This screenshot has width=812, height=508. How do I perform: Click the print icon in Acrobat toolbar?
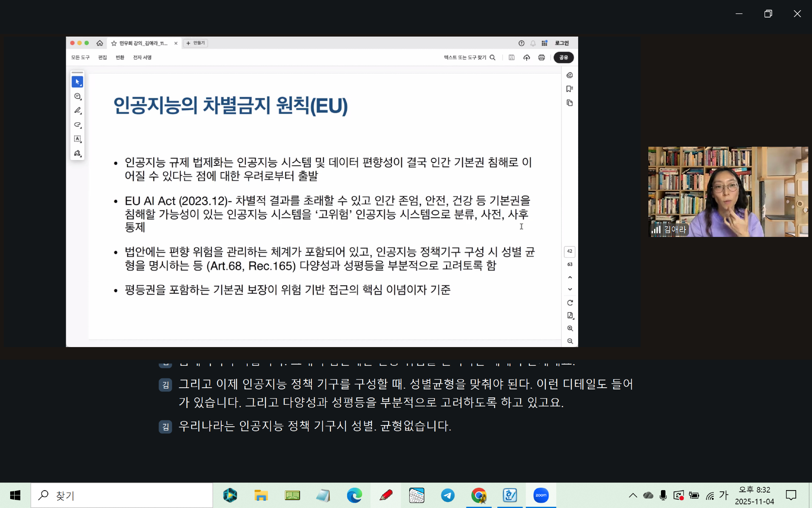pos(541,58)
